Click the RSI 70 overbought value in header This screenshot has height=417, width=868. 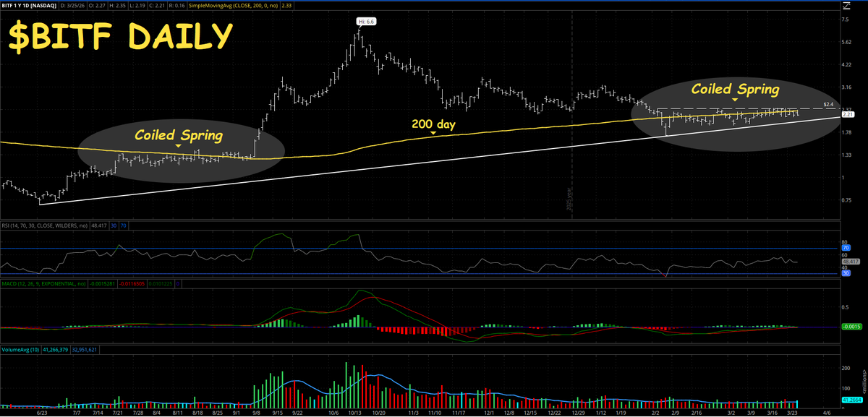click(123, 225)
